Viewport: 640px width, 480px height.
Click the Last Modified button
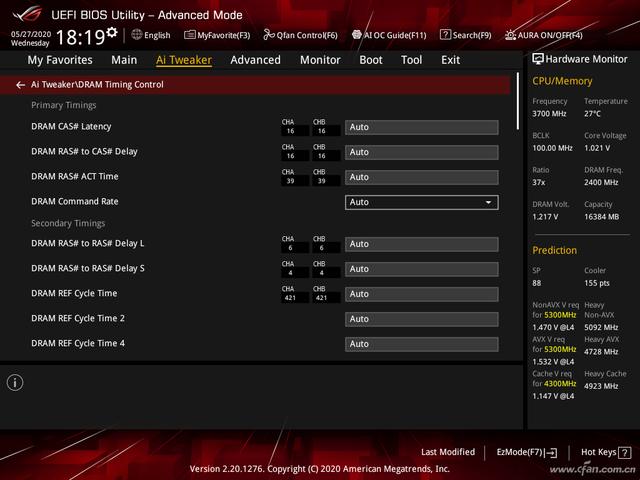pyautogui.click(x=448, y=452)
